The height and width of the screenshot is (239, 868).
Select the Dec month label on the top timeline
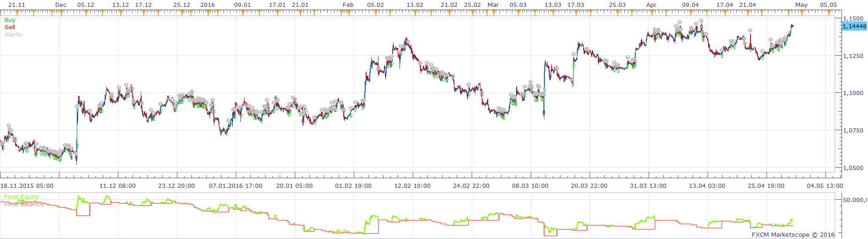pos(61,5)
